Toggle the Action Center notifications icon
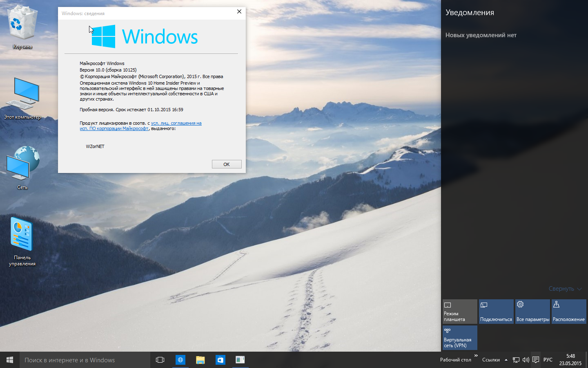588x368 pixels. click(x=536, y=360)
